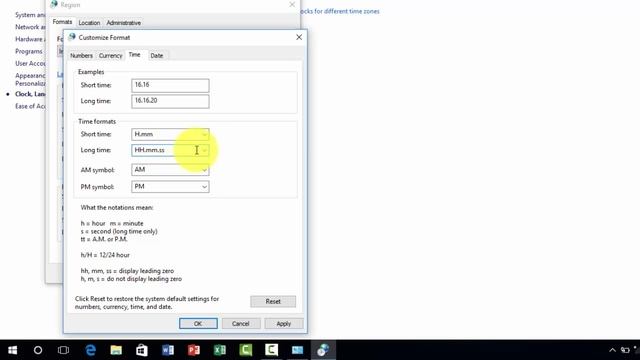Click Customize Format title globe icon
Viewport: 640px width, 360px height.
click(72, 37)
